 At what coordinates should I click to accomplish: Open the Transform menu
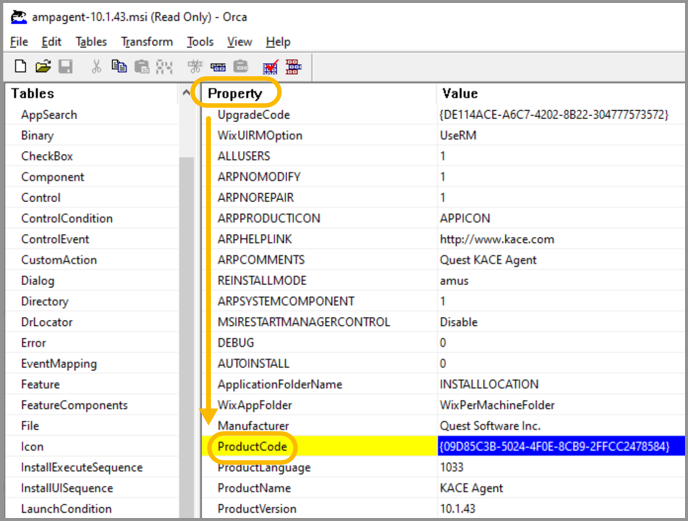click(x=147, y=41)
